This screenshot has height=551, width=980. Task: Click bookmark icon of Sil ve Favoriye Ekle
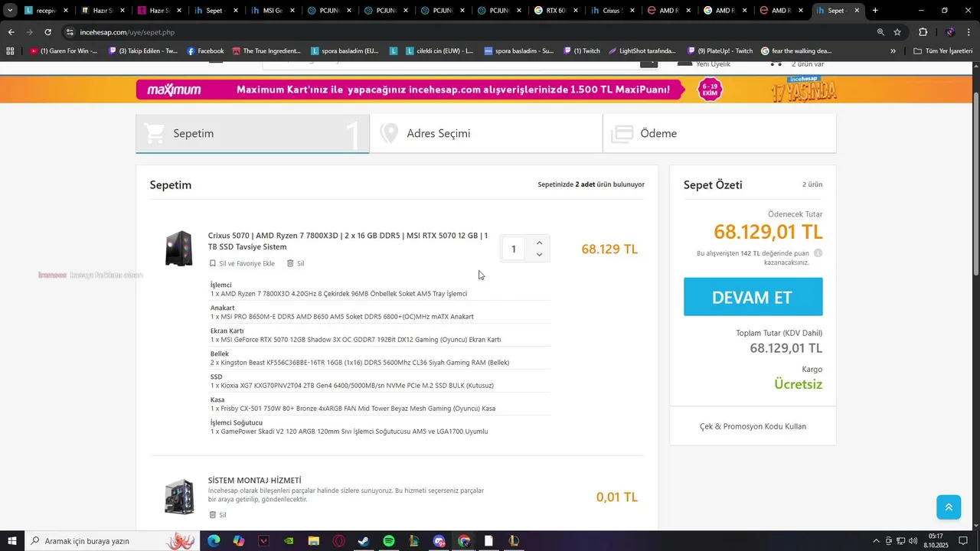pyautogui.click(x=213, y=263)
